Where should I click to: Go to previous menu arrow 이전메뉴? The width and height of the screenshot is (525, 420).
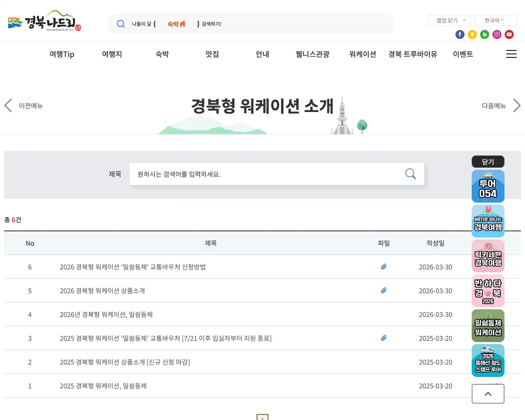pos(23,105)
